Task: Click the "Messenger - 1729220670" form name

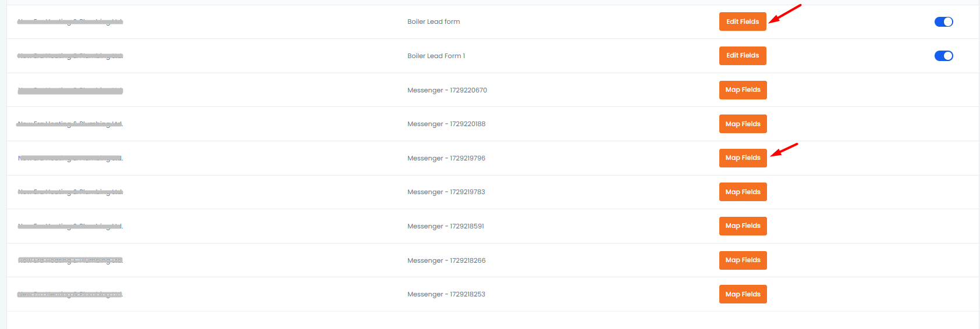Action: point(447,91)
